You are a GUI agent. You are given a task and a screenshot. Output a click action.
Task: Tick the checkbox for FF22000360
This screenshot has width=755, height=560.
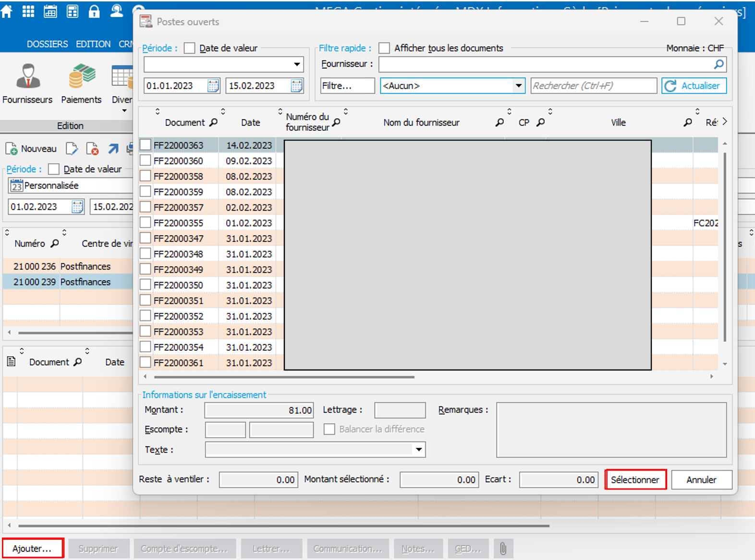coord(146,160)
